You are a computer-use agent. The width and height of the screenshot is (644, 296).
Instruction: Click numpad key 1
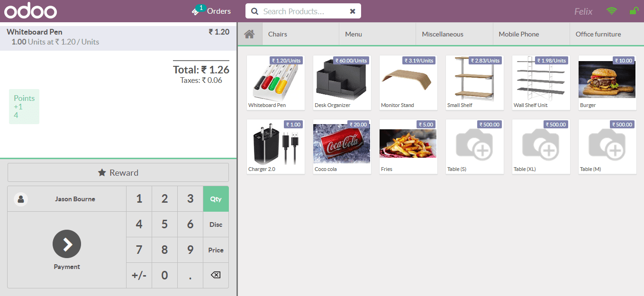(x=139, y=199)
